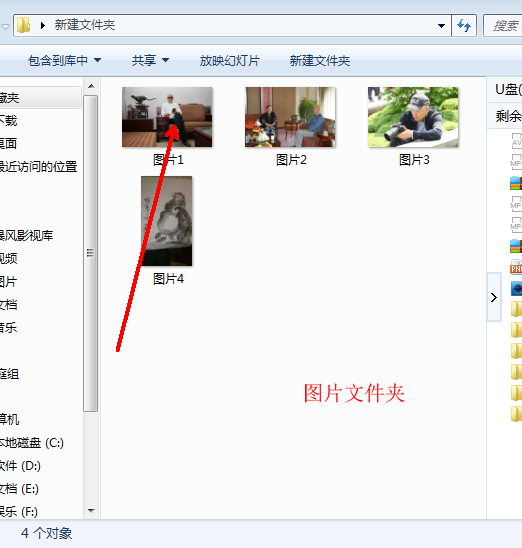Click the blue camera app icon in the right panel

pyautogui.click(x=516, y=288)
